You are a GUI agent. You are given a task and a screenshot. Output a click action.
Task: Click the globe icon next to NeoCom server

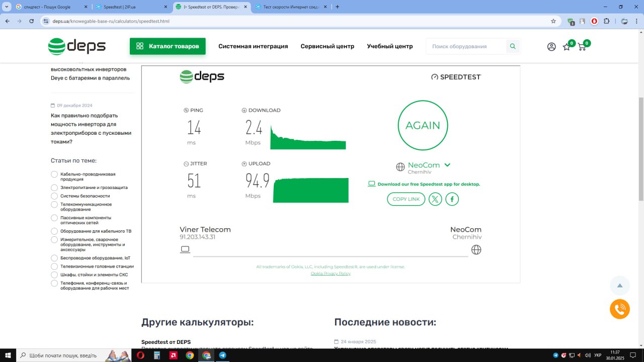(x=400, y=167)
